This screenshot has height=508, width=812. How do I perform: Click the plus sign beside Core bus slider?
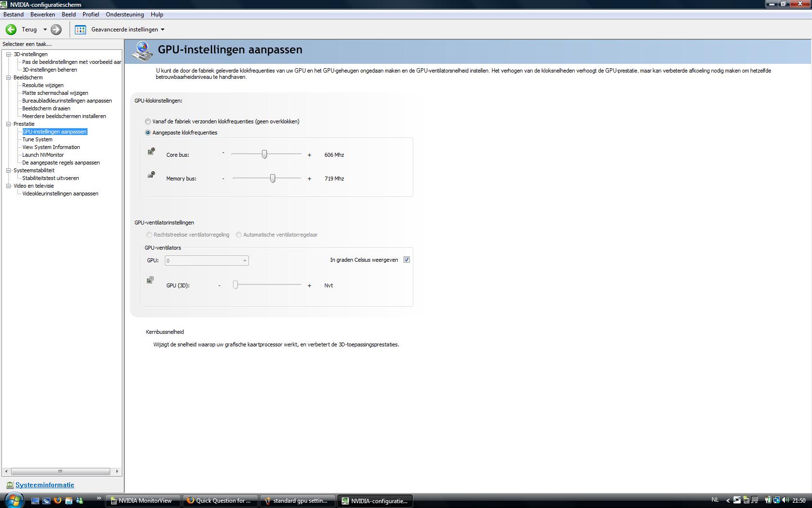click(309, 155)
